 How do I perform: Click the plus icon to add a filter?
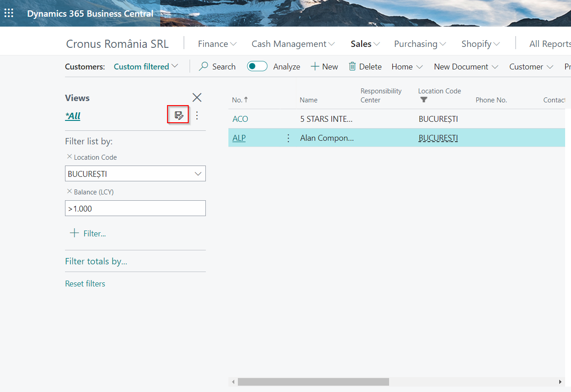pyautogui.click(x=74, y=233)
